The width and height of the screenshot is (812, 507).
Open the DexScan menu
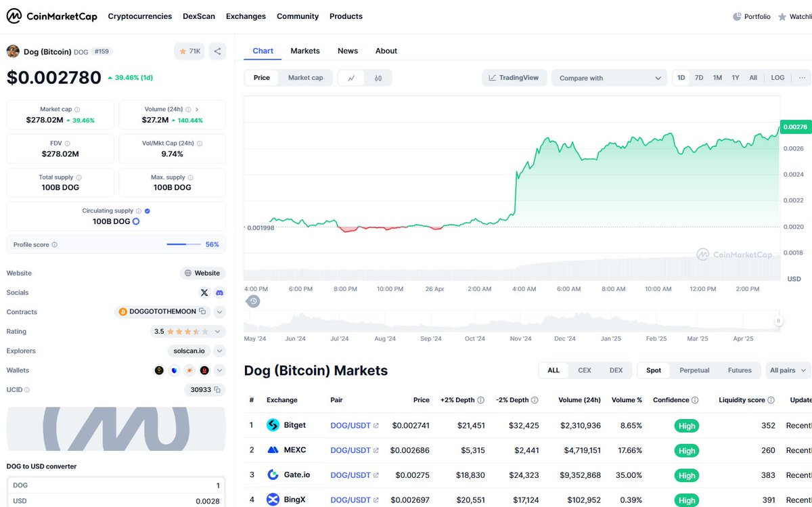coord(199,16)
